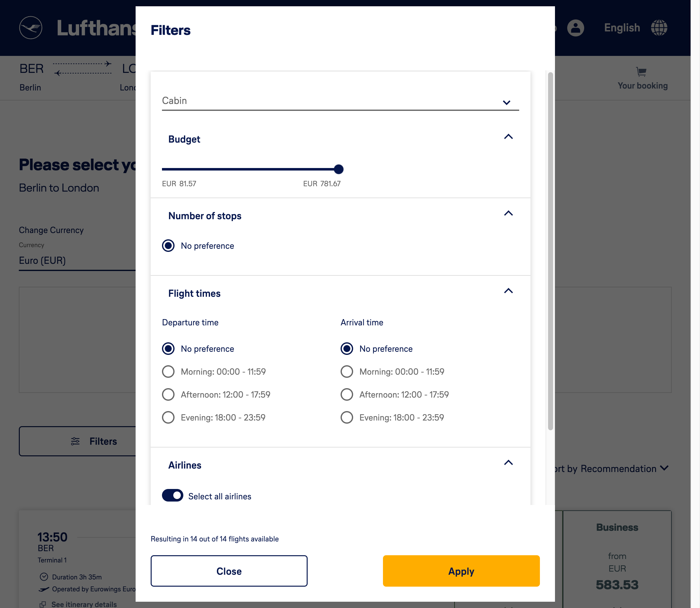Click the globe language icon
The width and height of the screenshot is (700, 608).
pos(659,28)
